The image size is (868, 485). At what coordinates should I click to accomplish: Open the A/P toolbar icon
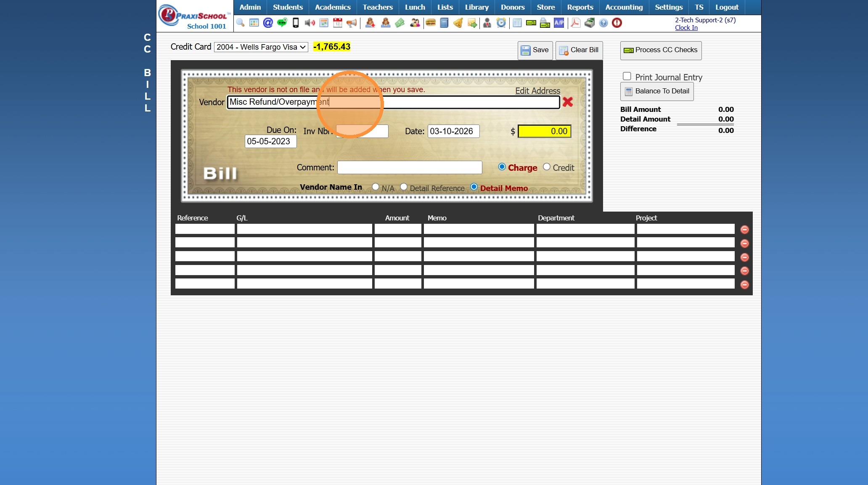(559, 23)
